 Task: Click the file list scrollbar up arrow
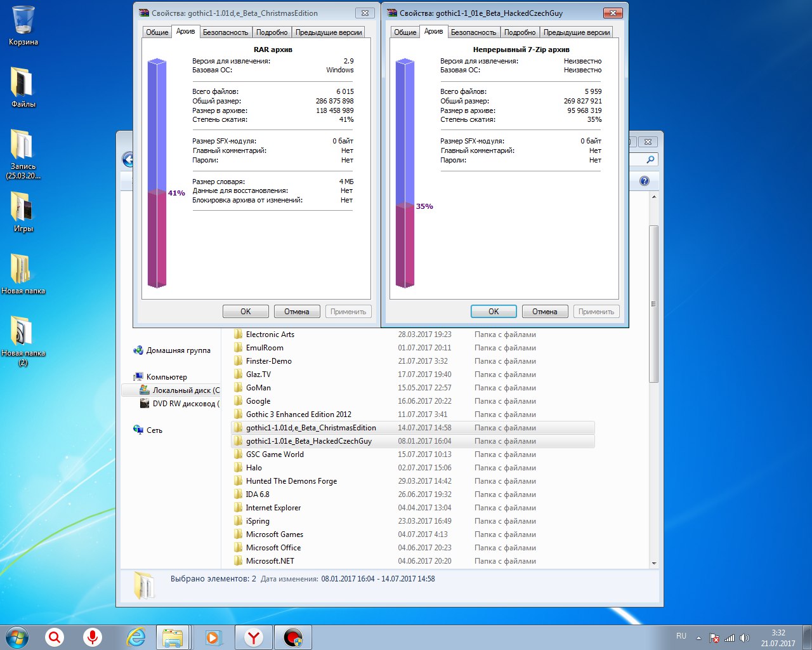tap(654, 197)
